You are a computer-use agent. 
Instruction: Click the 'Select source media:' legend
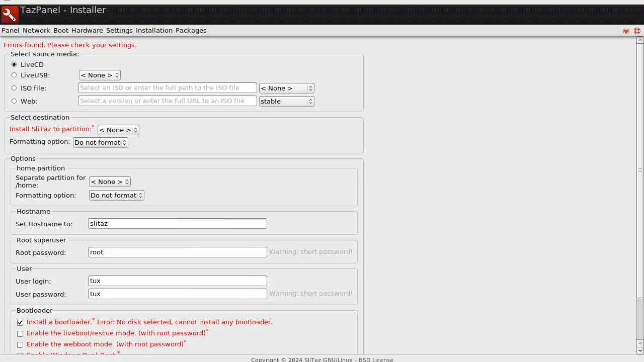pyautogui.click(x=45, y=54)
